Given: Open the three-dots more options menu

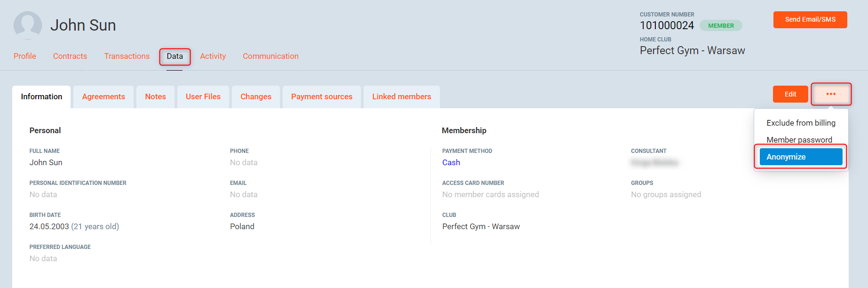Looking at the screenshot, I should point(831,94).
